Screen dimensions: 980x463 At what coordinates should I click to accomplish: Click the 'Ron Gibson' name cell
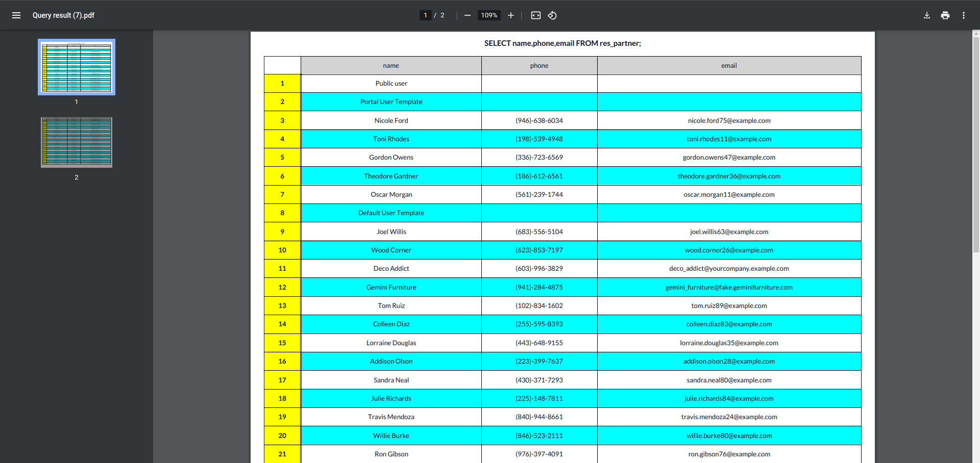[391, 454]
